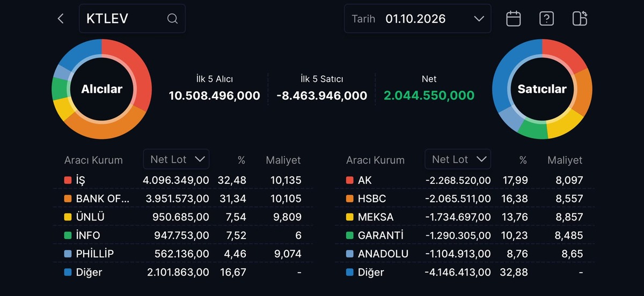Select the BANK OF... buyer row

(183, 198)
